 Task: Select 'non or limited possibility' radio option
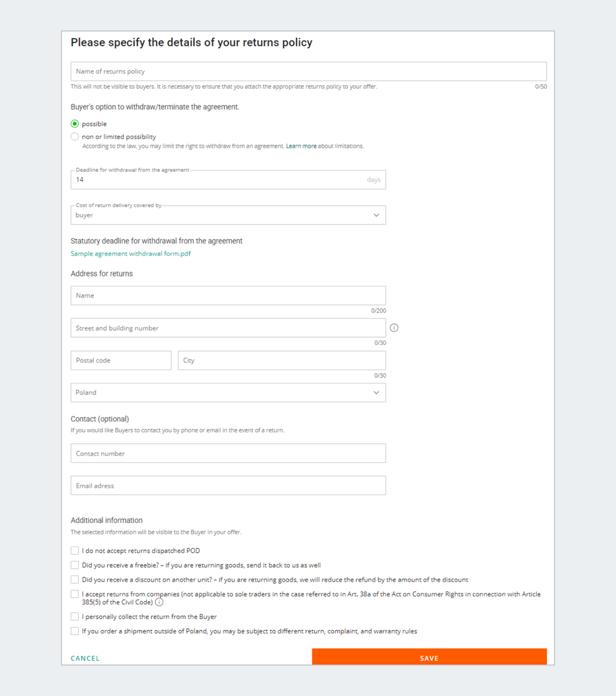pyautogui.click(x=75, y=137)
